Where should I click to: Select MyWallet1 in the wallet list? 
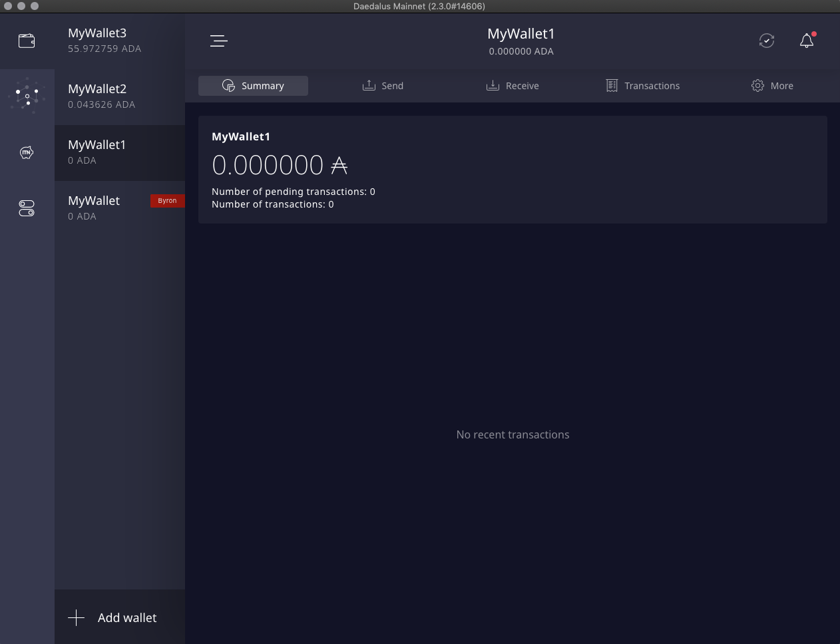pyautogui.click(x=120, y=152)
